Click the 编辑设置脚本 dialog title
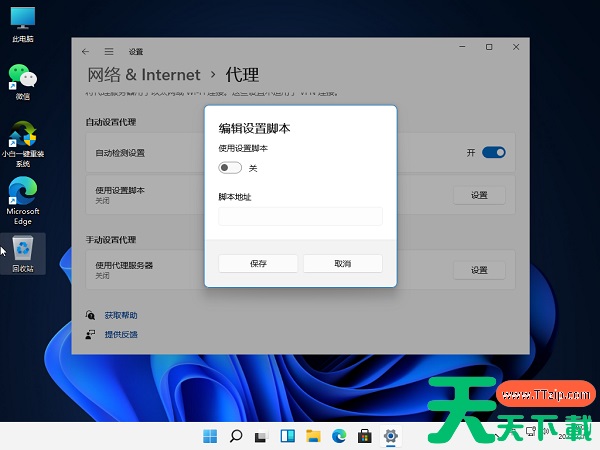Screen dimensions: 600x450 254,128
